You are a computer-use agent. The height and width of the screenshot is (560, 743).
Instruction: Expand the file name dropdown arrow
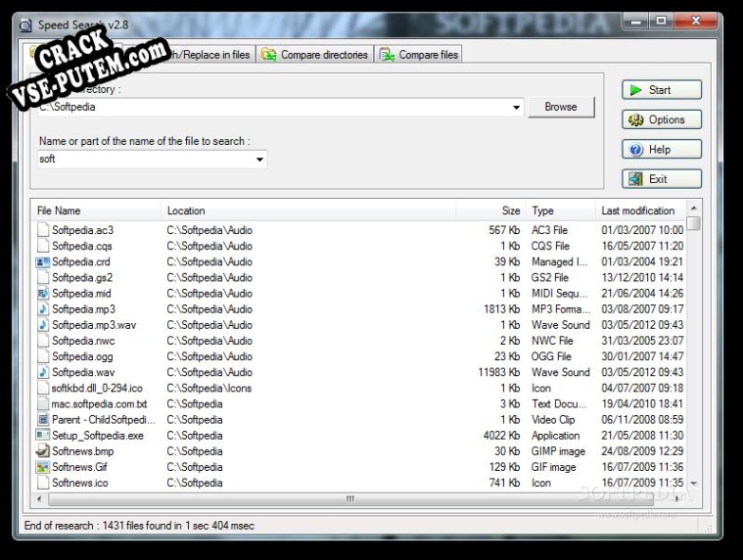(259, 160)
